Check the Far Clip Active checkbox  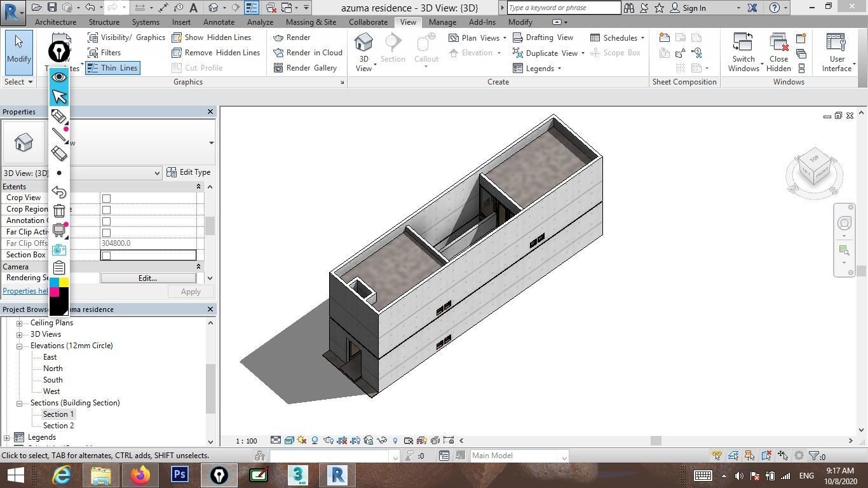coord(106,233)
